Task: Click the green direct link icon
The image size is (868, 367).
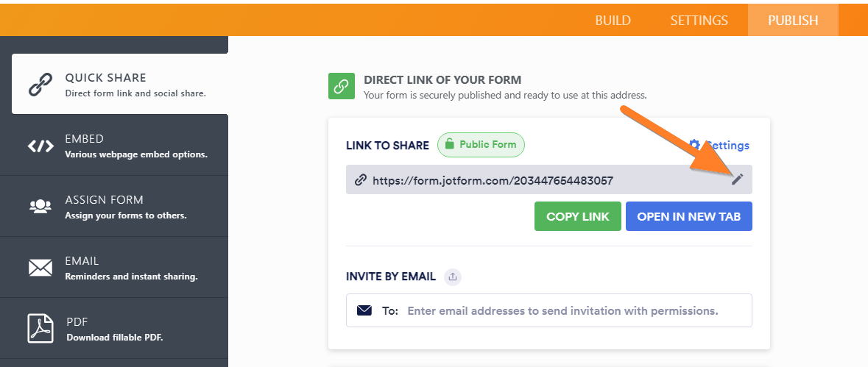Action: point(341,86)
